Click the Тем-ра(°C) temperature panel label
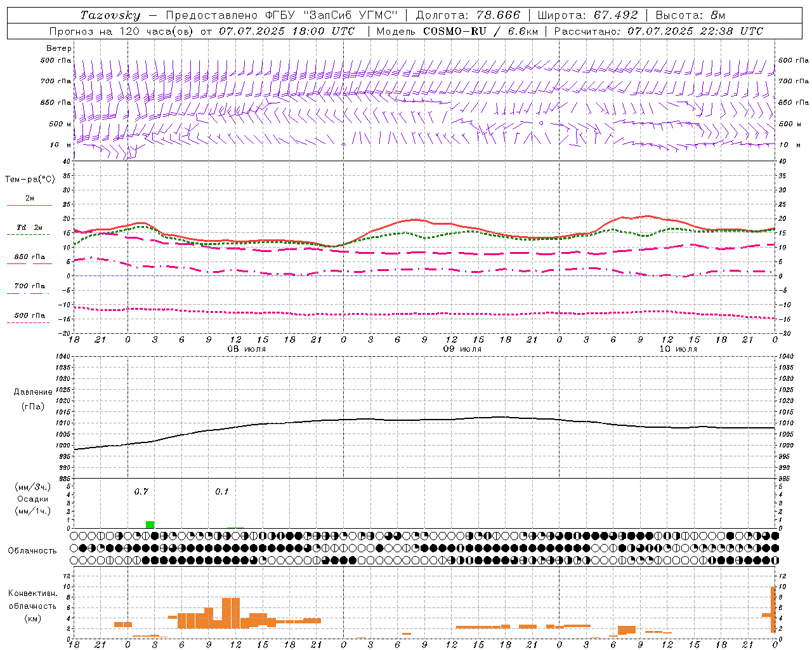The width and height of the screenshot is (812, 650). point(30,180)
